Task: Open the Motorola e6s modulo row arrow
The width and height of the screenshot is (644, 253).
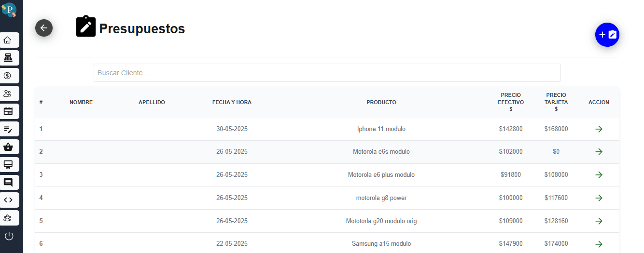Action: point(599,152)
